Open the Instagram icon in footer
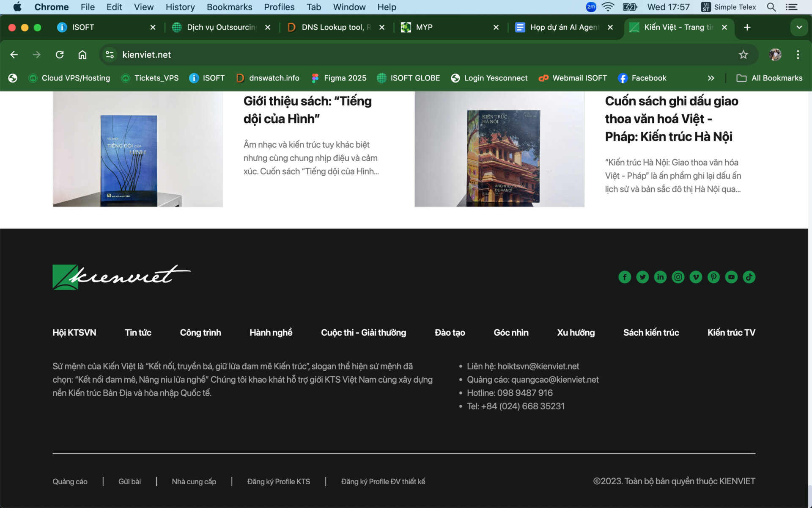This screenshot has width=812, height=508. (x=678, y=277)
